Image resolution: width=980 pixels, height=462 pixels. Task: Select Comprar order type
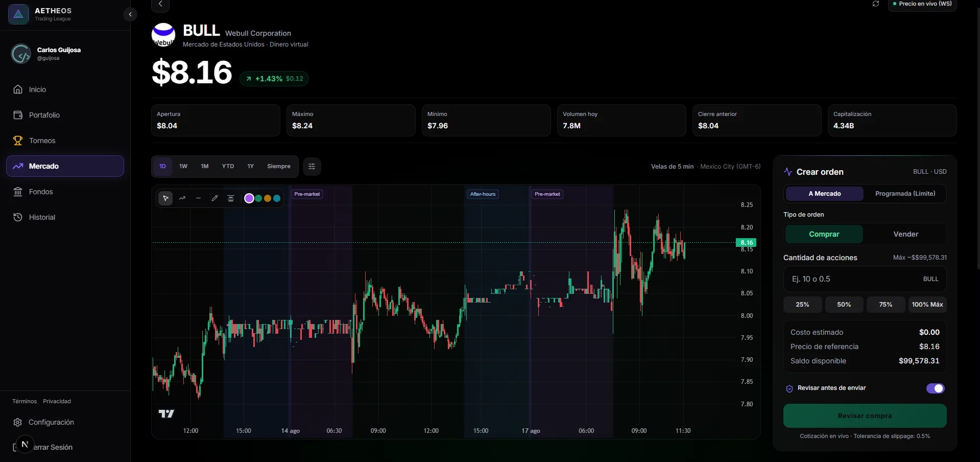pos(824,234)
